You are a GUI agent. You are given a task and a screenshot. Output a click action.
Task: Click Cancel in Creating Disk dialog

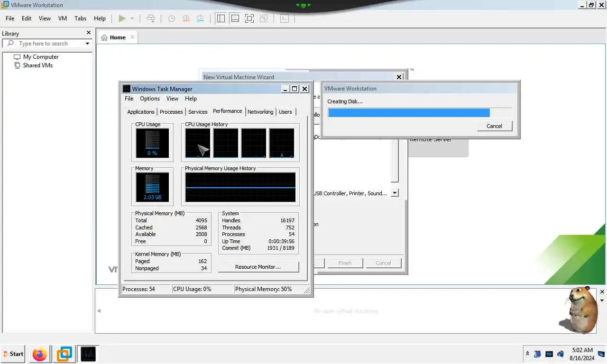(x=494, y=126)
